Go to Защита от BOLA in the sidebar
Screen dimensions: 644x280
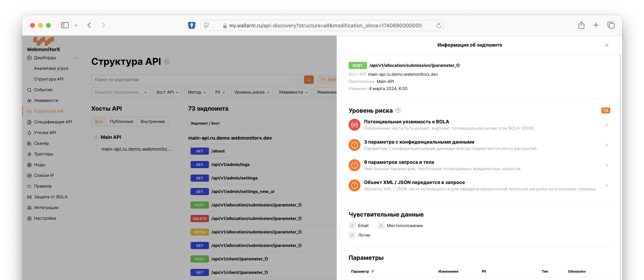click(51, 197)
